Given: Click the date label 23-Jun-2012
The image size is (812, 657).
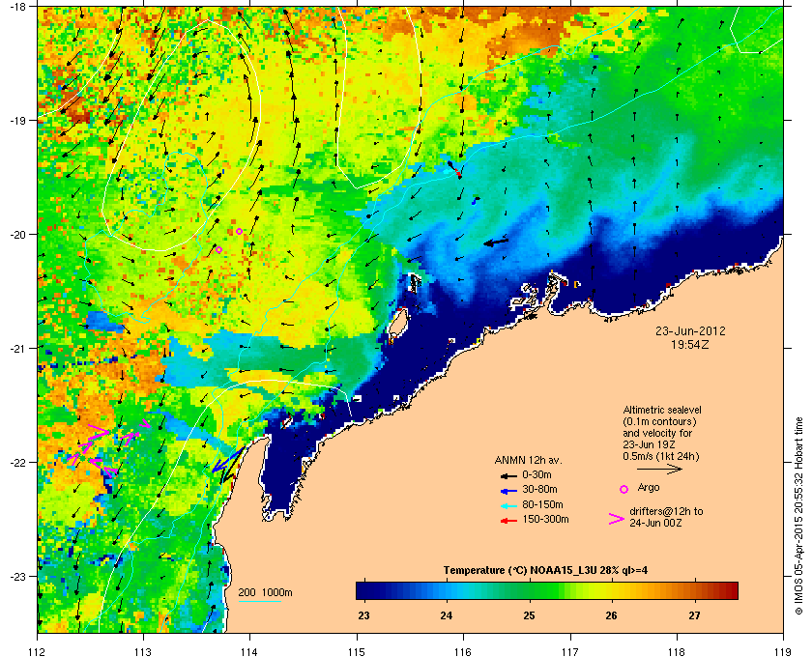Looking at the screenshot, I should point(690,330).
